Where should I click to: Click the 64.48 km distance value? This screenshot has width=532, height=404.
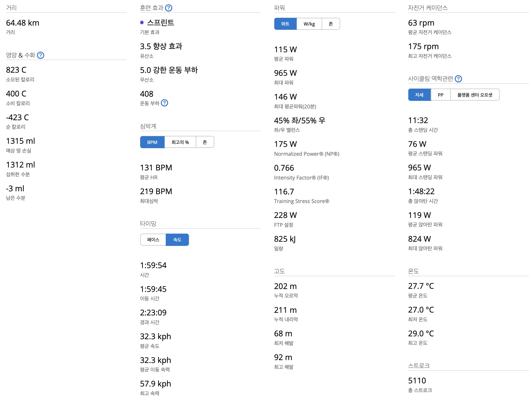click(23, 23)
